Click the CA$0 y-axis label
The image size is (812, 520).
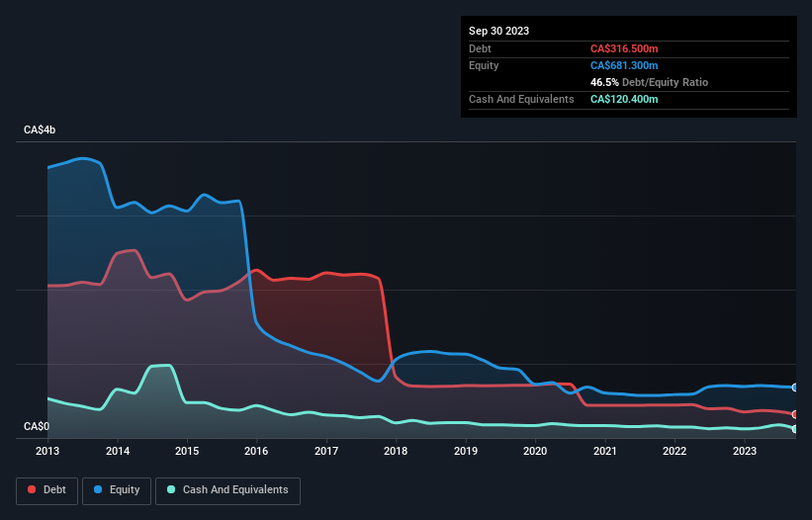[37, 426]
